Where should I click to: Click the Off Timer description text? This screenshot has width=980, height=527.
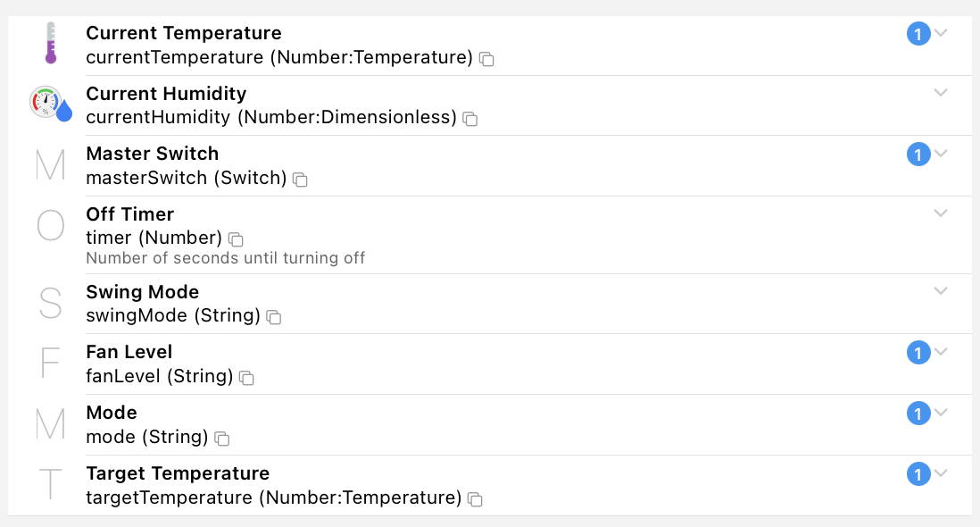coord(225,258)
